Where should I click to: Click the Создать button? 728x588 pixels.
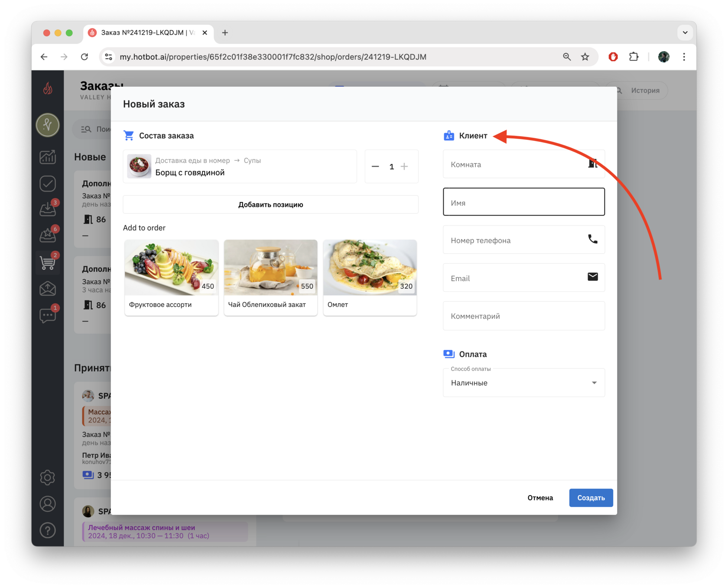[x=591, y=498]
